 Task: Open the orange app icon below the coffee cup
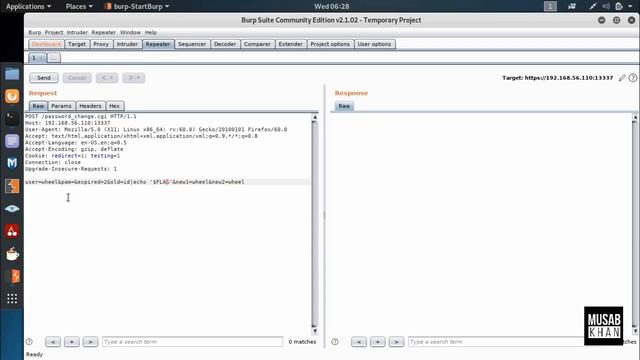pos(13,276)
